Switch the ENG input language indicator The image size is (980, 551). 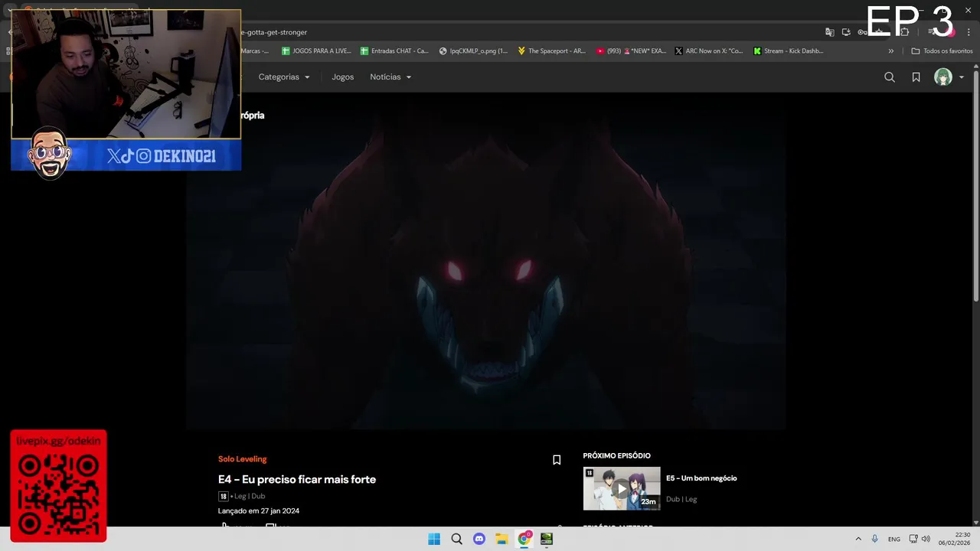pyautogui.click(x=894, y=540)
